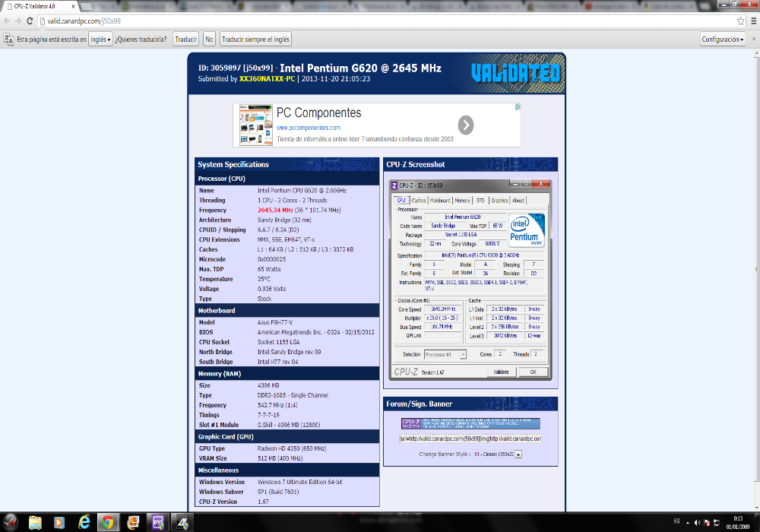This screenshot has width=760, height=532.
Task: Select the Mainboard tab in CPU-Z screenshot
Action: (x=440, y=201)
